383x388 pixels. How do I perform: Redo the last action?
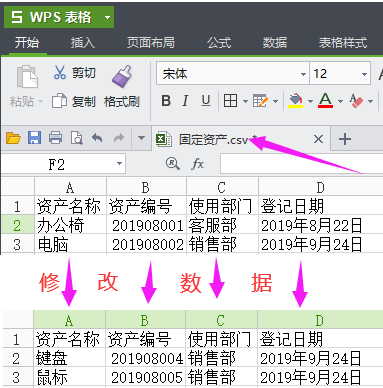(x=119, y=137)
